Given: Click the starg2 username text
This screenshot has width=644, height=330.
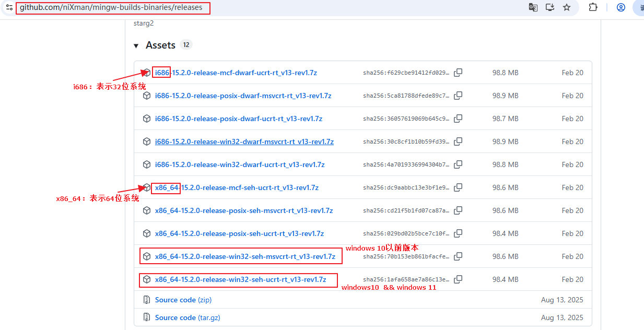Looking at the screenshot, I should tap(144, 23).
